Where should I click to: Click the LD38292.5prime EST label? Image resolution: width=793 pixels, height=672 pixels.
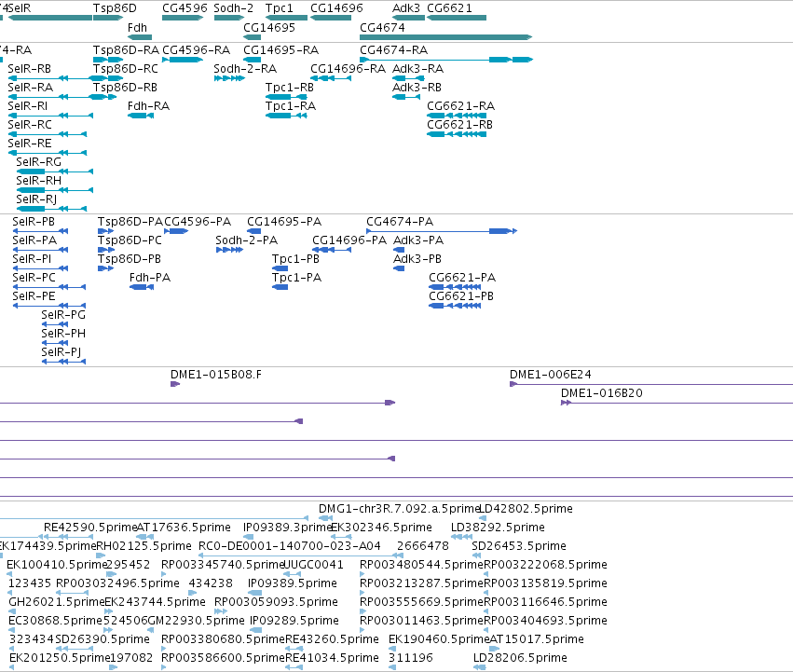click(498, 528)
